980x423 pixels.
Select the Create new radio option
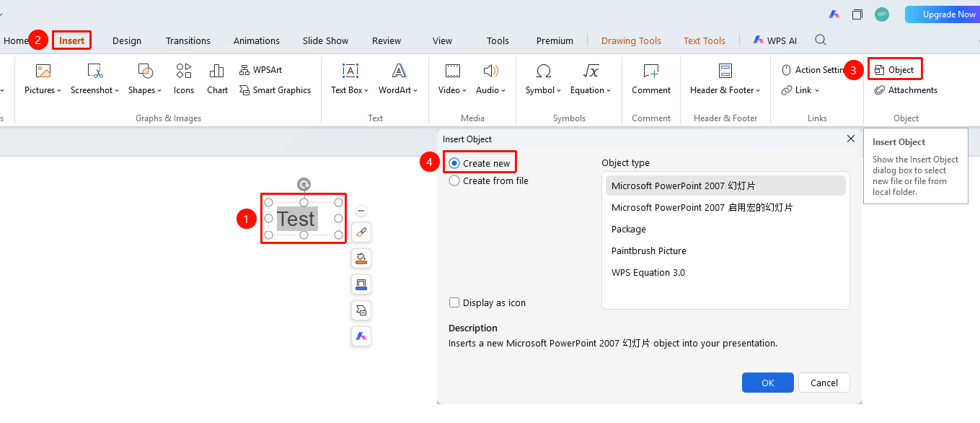(480, 163)
